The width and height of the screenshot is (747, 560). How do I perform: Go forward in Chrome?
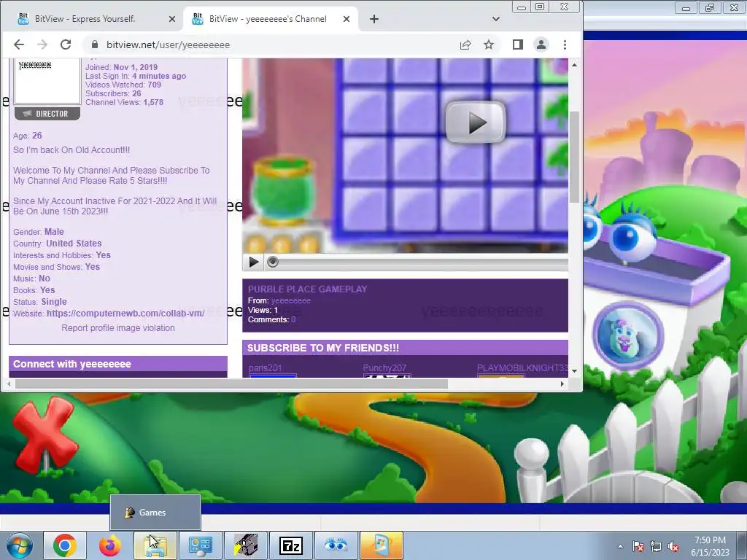[42, 44]
